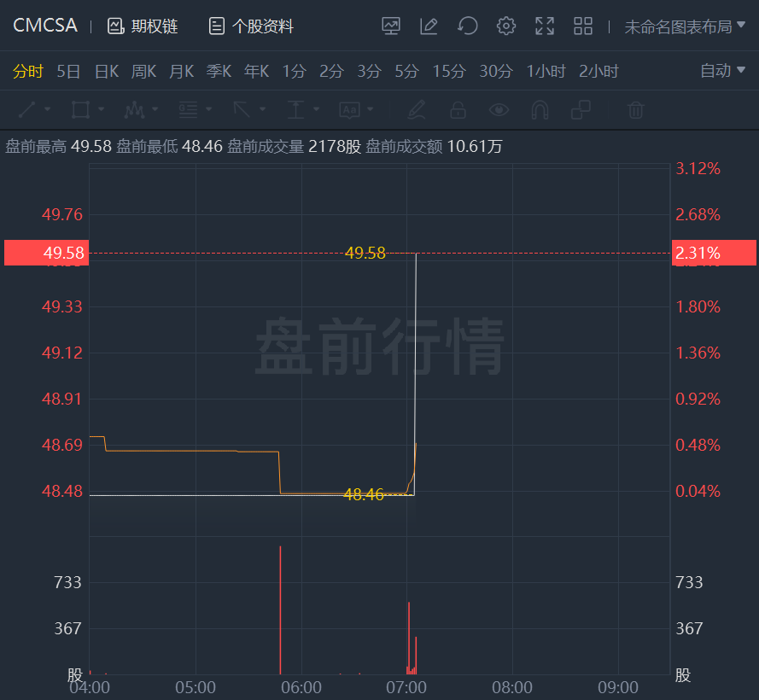Switch to the 日K tab
Viewport: 759px width, 700px height.
(x=107, y=71)
